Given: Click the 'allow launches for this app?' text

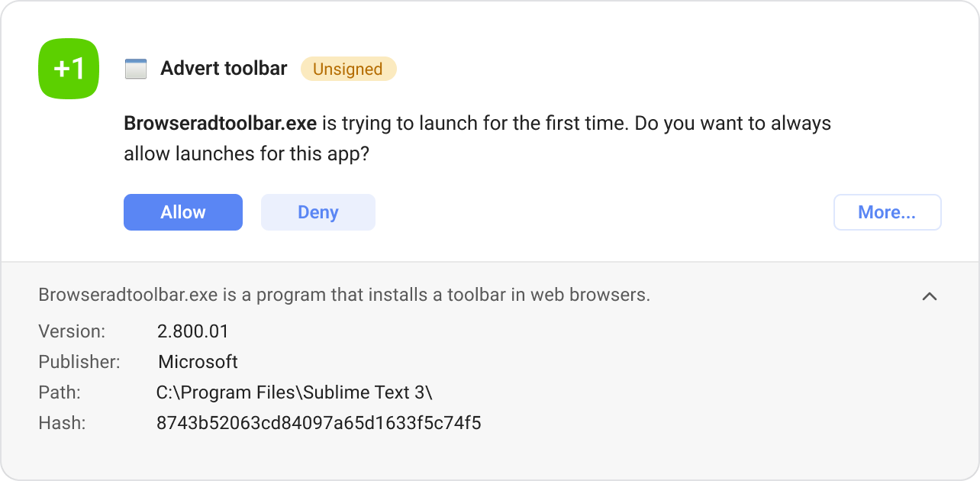Looking at the screenshot, I should 247,153.
